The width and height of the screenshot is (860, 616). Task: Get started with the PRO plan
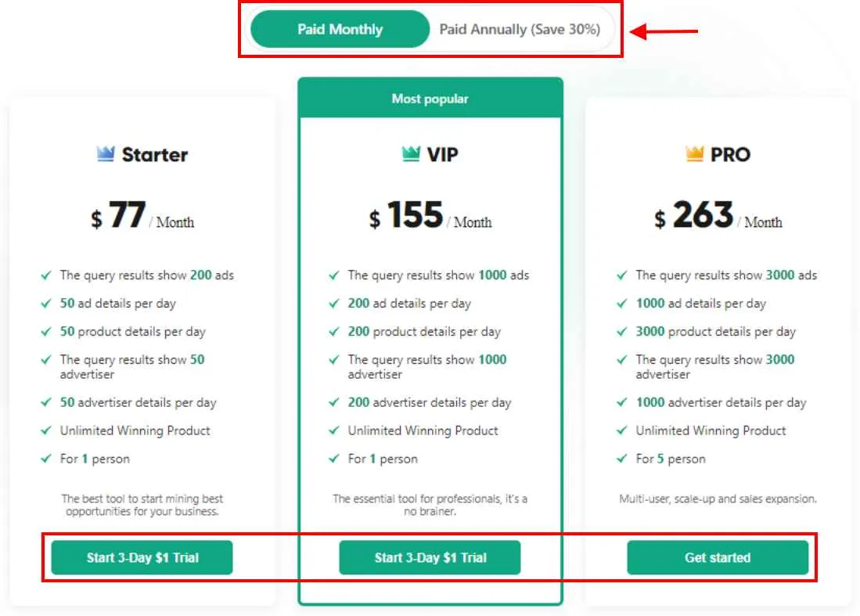(x=718, y=558)
